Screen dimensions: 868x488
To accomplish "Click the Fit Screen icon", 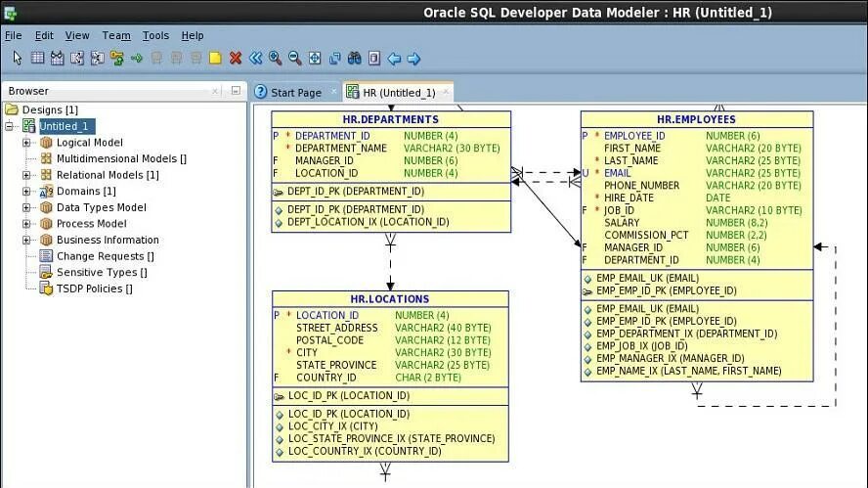I will 315,58.
